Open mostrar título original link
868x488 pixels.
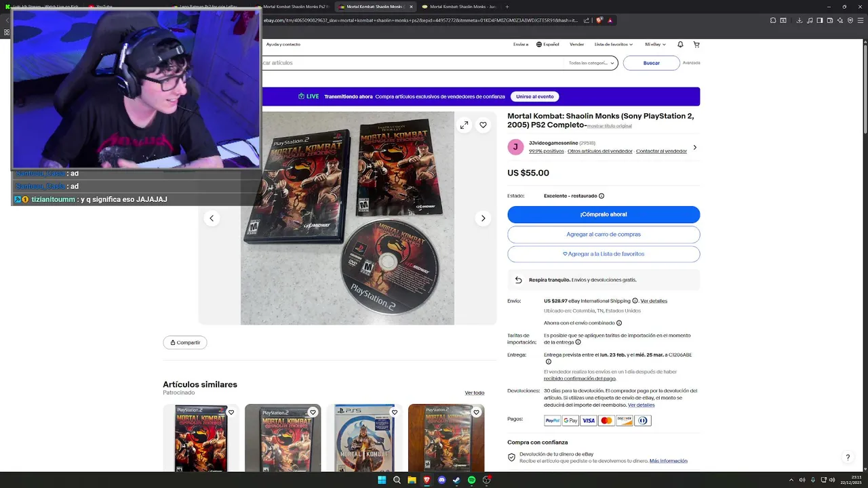tap(610, 126)
